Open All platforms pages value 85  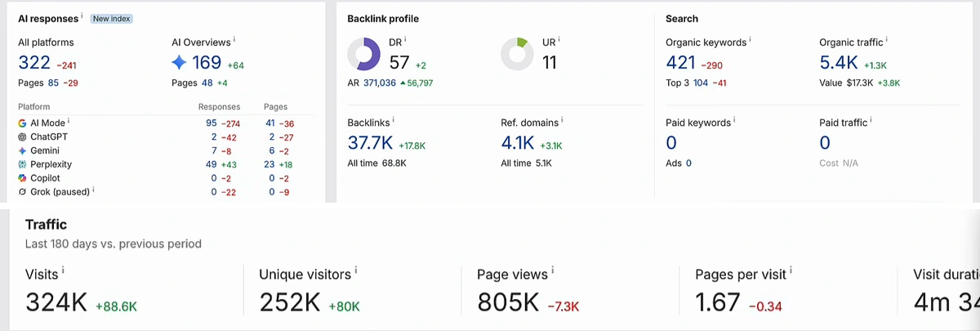(x=53, y=83)
